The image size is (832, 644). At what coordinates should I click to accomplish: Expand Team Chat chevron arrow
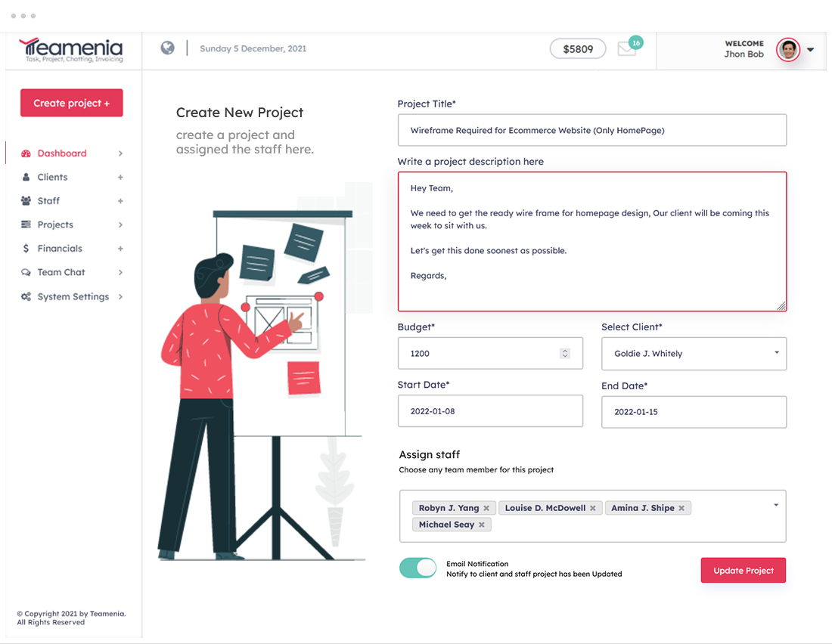click(x=120, y=272)
